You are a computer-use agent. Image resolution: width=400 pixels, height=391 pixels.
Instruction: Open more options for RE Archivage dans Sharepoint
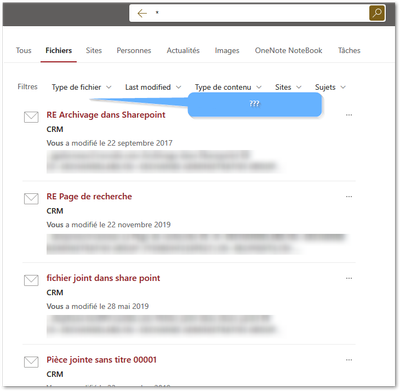[349, 115]
